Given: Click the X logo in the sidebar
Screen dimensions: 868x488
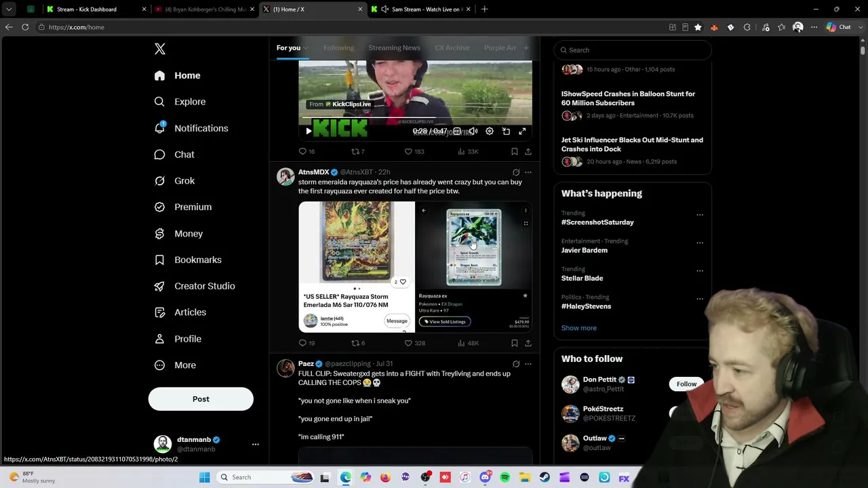Looking at the screenshot, I should (x=160, y=49).
